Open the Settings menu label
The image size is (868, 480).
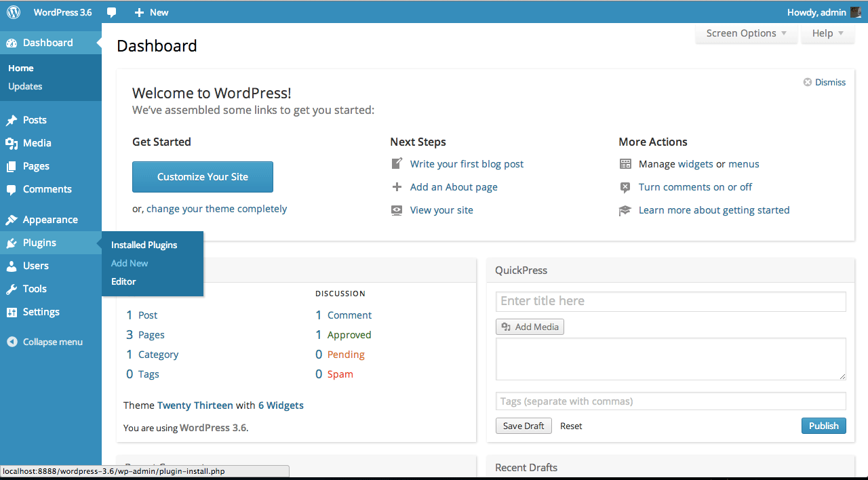pos(41,312)
